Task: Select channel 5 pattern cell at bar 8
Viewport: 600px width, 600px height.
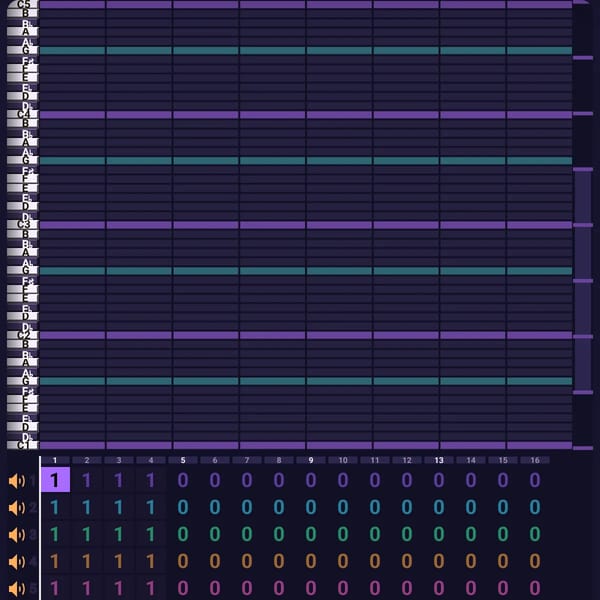Action: coord(279,587)
